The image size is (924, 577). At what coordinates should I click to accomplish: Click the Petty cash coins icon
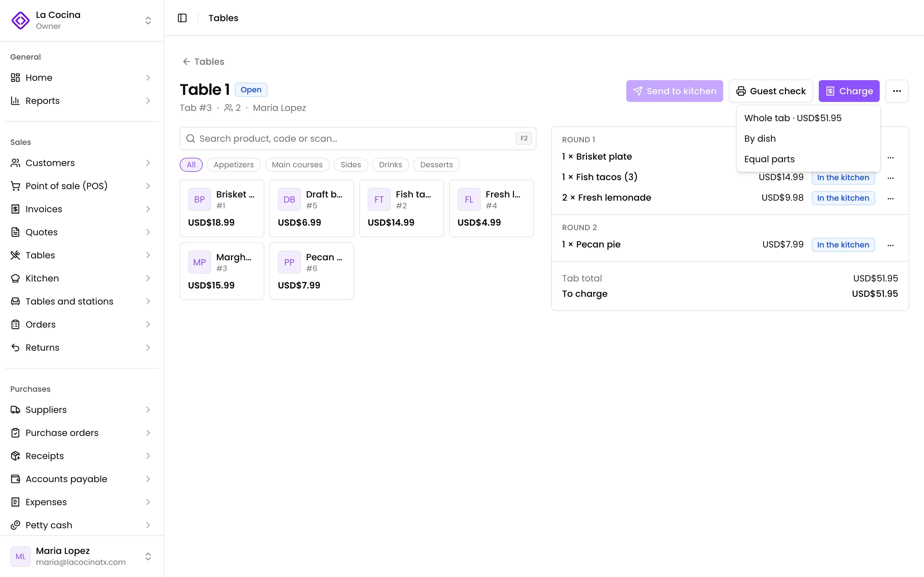coord(15,525)
